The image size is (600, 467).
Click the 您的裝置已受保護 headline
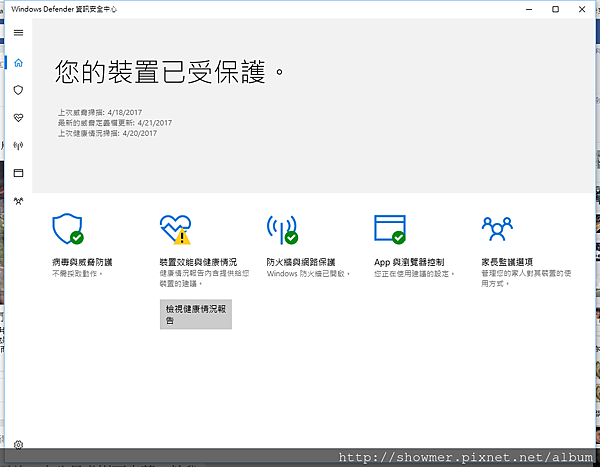(x=169, y=72)
